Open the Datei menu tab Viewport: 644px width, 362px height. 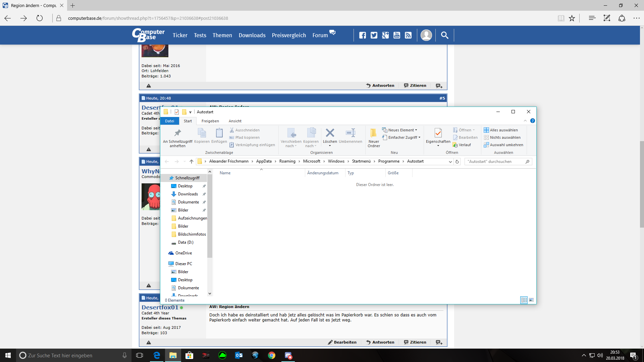pos(169,121)
